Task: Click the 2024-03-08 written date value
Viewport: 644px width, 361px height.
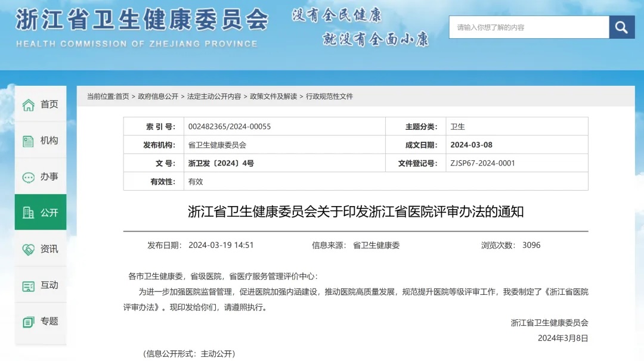Action: click(x=471, y=145)
